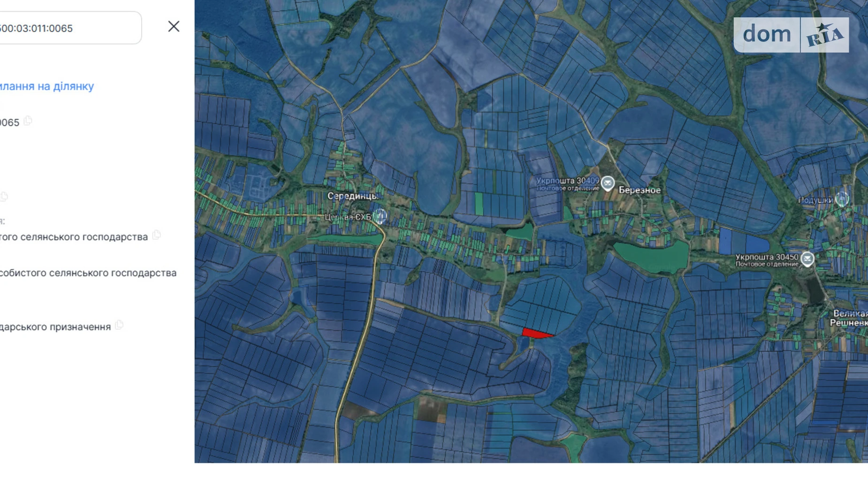Click the Серединці village label
Viewport: 868px width, 488px height.
[352, 196]
